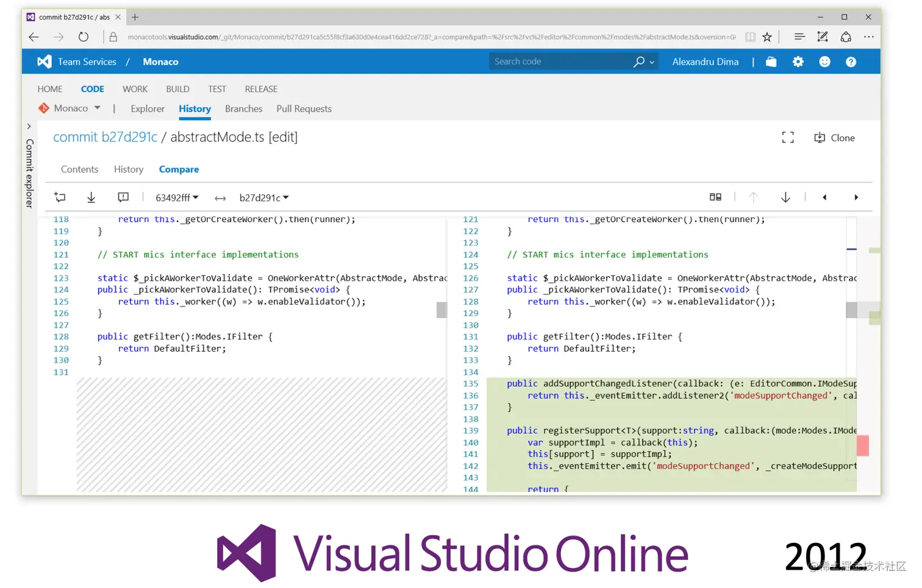Open the help question mark icon
Screen dimensions: 922x588
851,62
